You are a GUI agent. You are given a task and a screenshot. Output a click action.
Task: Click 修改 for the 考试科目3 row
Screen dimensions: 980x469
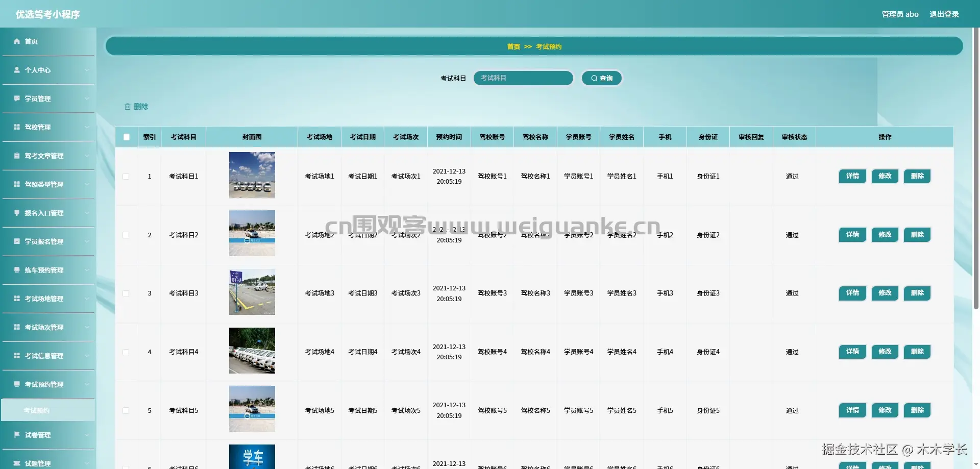tap(885, 293)
